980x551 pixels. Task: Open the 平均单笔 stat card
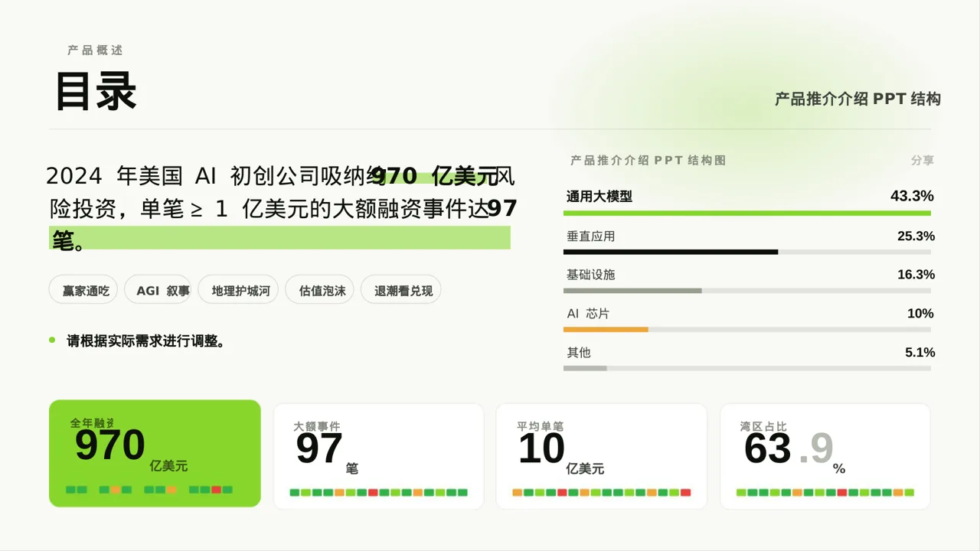point(602,456)
